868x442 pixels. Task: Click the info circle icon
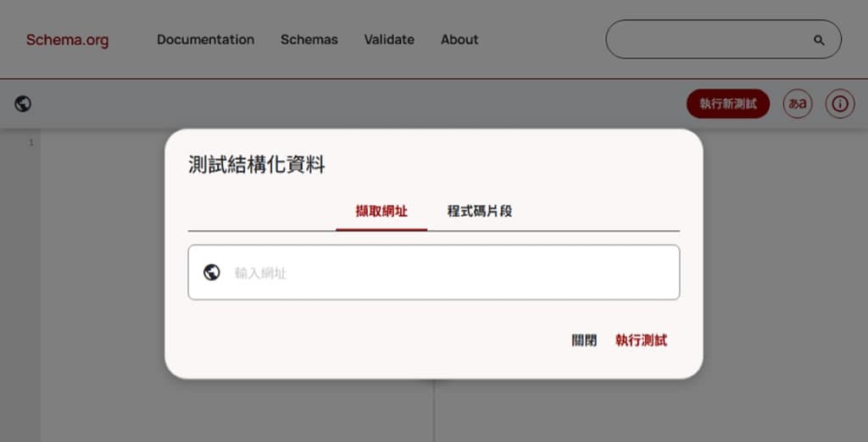point(839,104)
